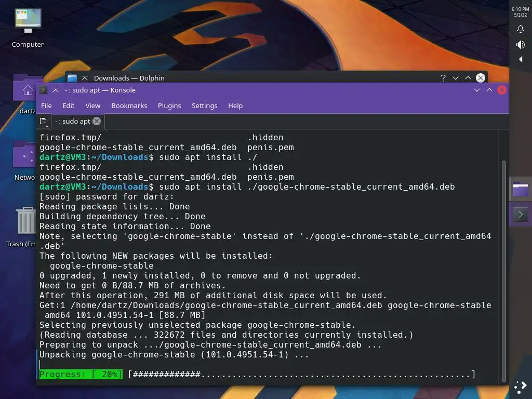Click 'After this operation, 291 MB' line
Image resolution: width=532 pixels, height=399 pixels.
tap(213, 295)
